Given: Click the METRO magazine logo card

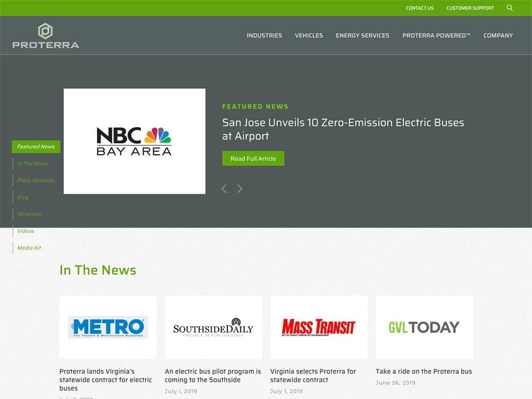Looking at the screenshot, I should (108, 327).
